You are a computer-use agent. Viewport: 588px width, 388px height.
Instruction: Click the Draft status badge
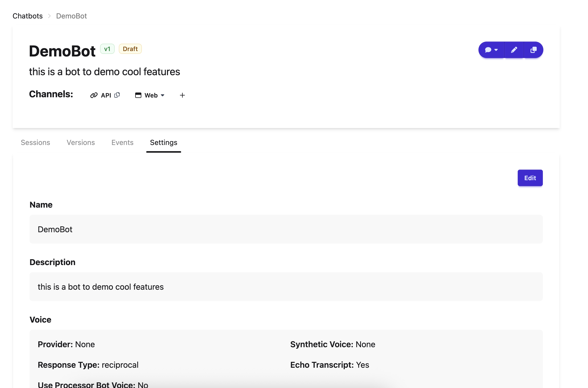[130, 49]
